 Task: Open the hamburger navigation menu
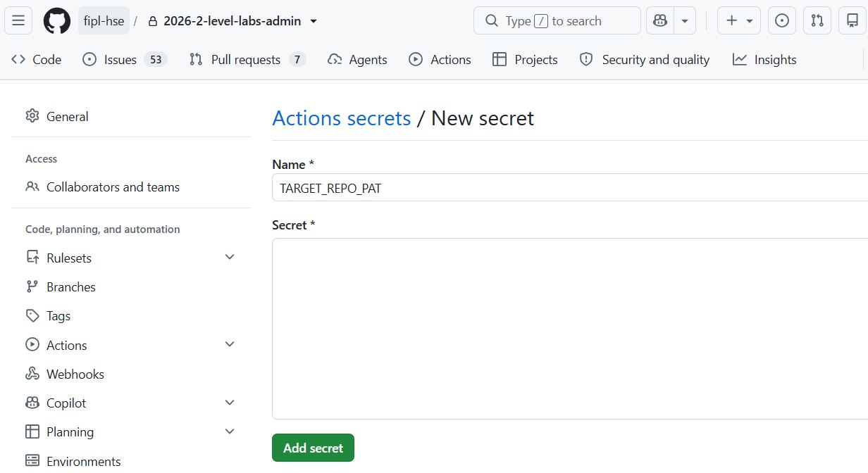click(x=18, y=21)
